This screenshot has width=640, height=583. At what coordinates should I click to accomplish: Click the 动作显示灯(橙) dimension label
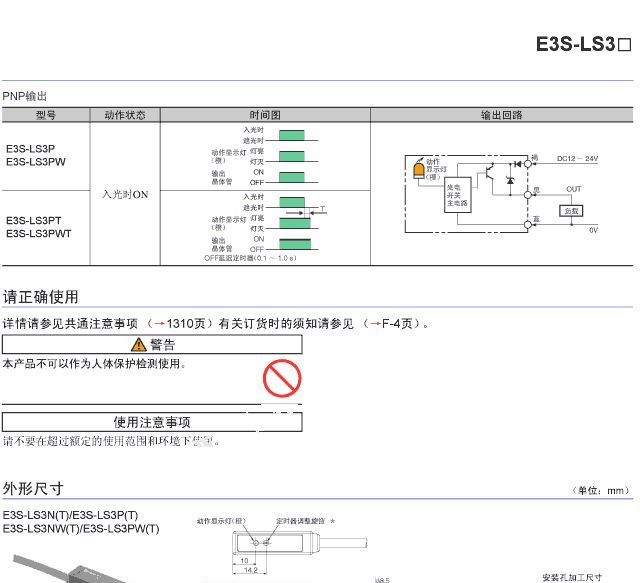click(x=222, y=521)
